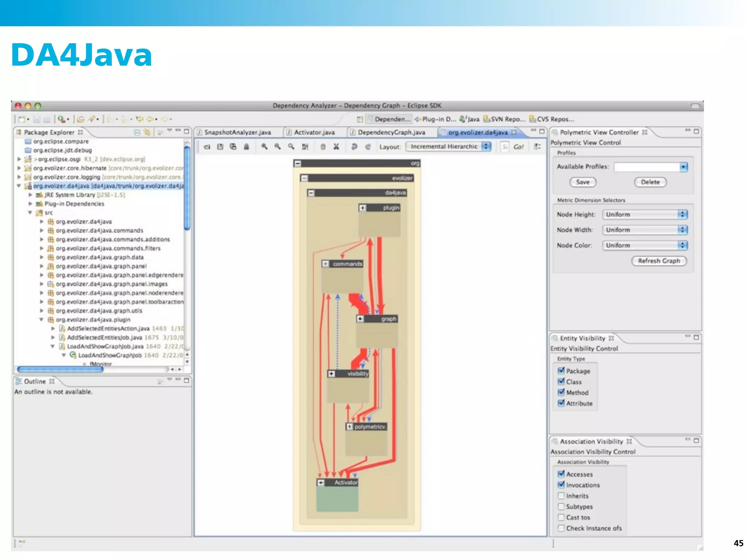Viewport: 747px width, 560px height.
Task: Open the Node Color dropdown
Action: click(x=645, y=245)
